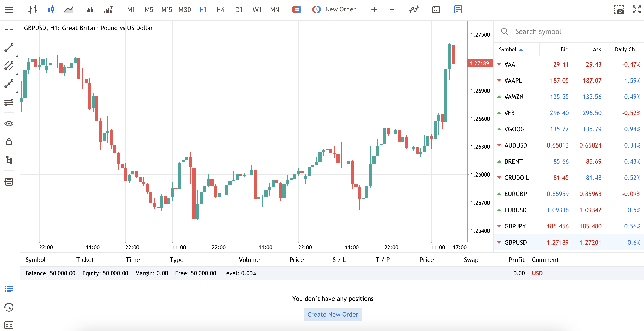Sort positions by Type column
Screen dimensions: 644x331
177,260
